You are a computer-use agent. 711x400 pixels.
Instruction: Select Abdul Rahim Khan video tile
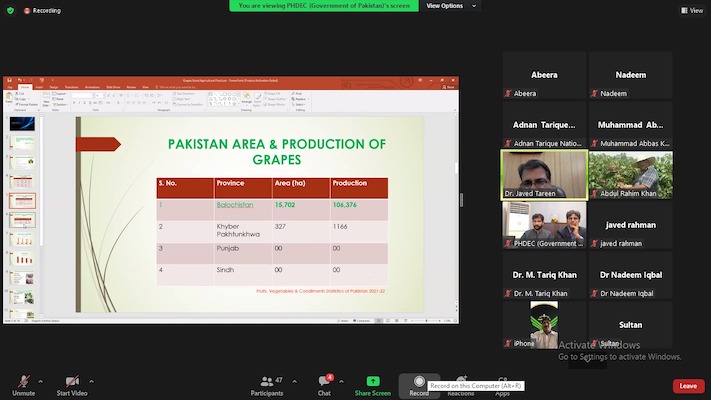(x=630, y=174)
